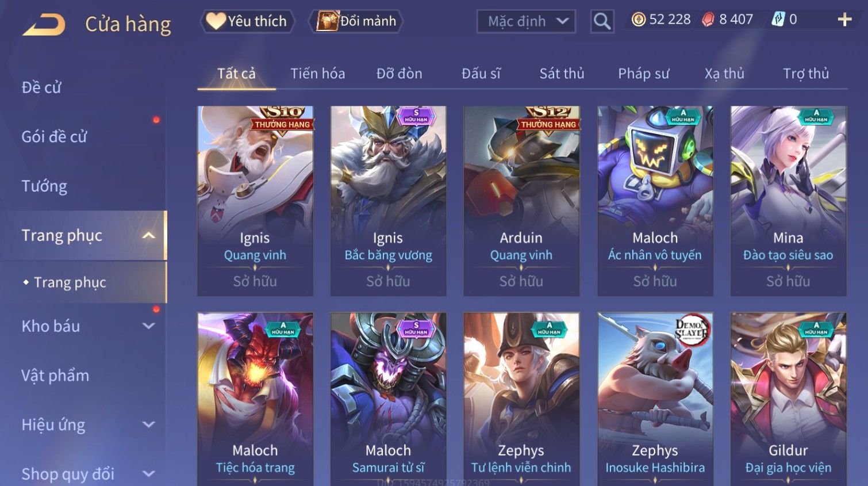
Task: Click the golden back arrow icon
Action: tap(44, 25)
